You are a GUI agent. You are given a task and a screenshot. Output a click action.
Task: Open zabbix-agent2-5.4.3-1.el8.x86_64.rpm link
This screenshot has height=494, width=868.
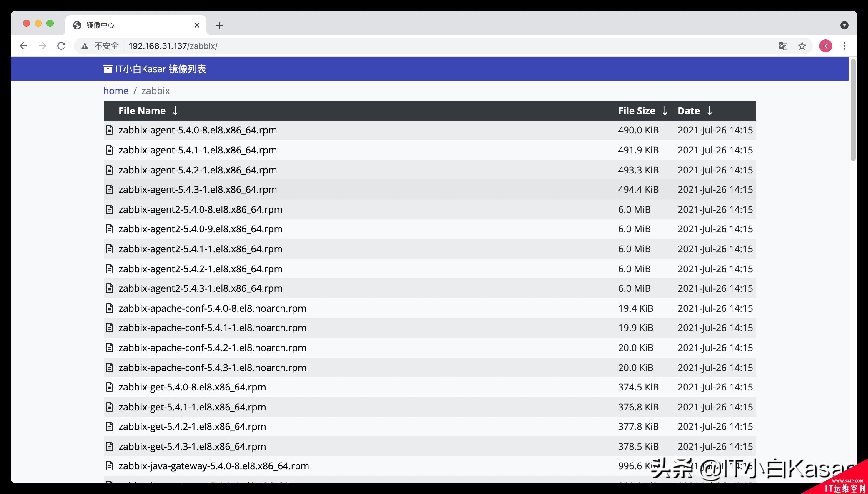pyautogui.click(x=201, y=289)
